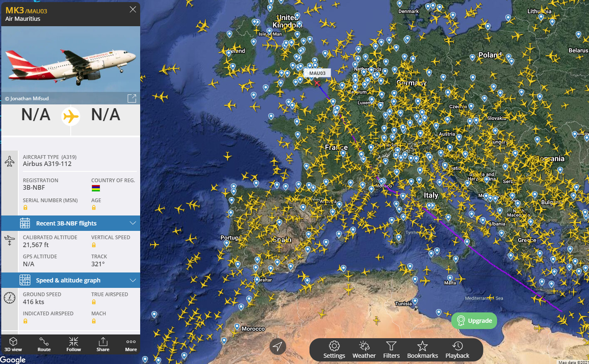Open the 3D view
The width and height of the screenshot is (589, 364).
[x=13, y=344]
